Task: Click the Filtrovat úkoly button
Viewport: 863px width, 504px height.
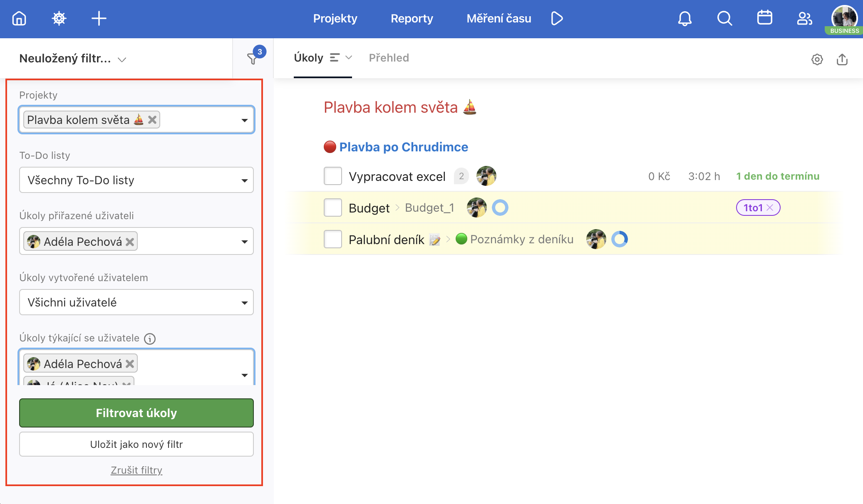Action: coord(136,413)
